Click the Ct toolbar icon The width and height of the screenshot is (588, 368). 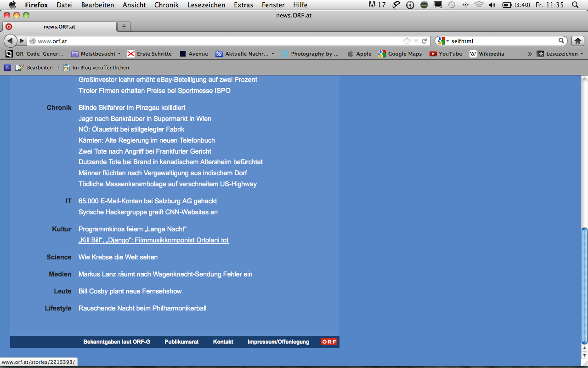[7, 68]
